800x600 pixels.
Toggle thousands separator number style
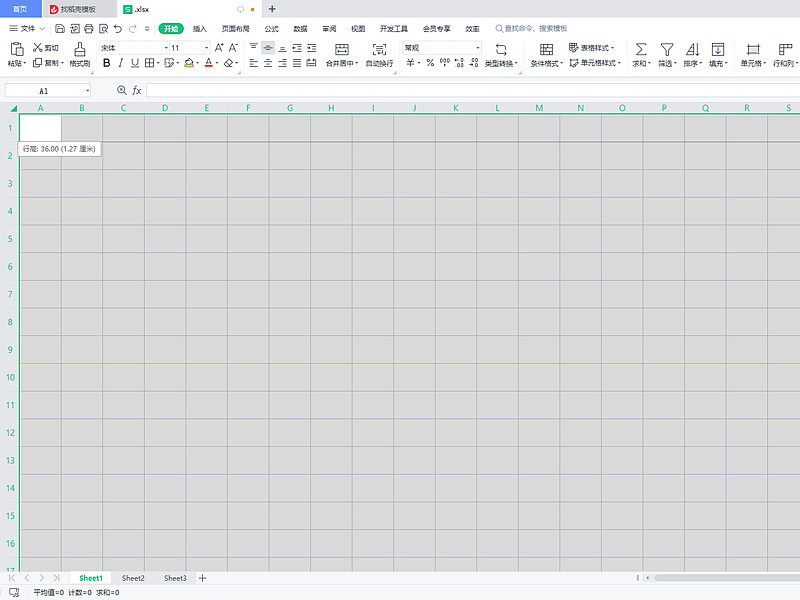445,63
